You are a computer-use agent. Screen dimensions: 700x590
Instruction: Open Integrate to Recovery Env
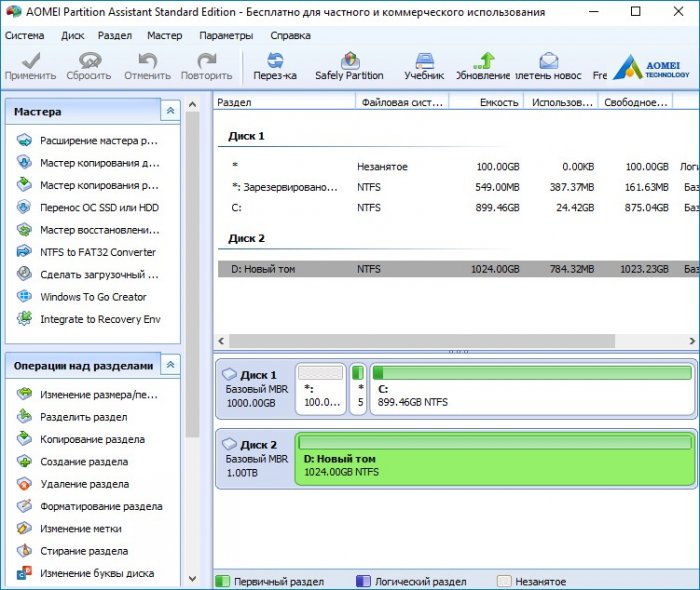88,319
